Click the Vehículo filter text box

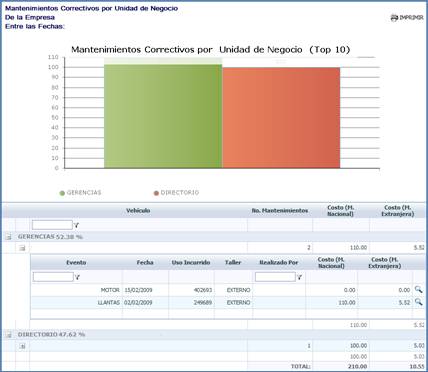tap(52, 225)
